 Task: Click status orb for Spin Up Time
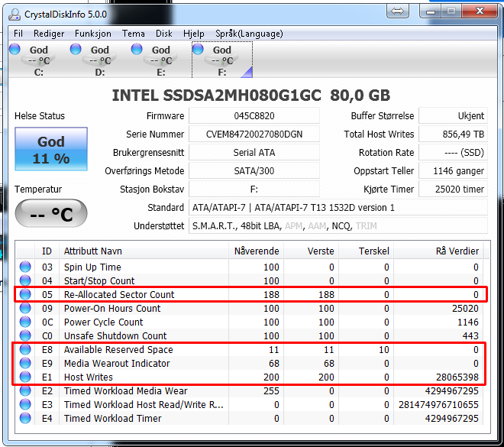25,267
